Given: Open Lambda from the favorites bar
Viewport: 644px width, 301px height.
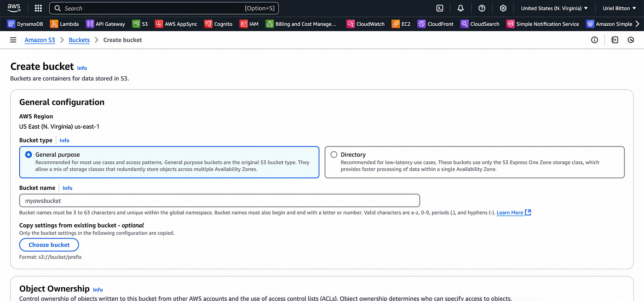Looking at the screenshot, I should coord(64,24).
